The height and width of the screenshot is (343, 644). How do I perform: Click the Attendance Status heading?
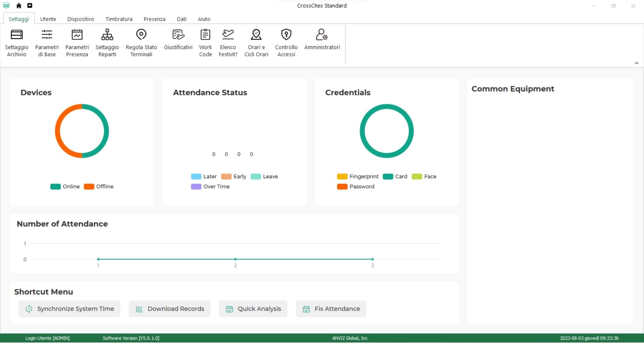[x=210, y=93]
